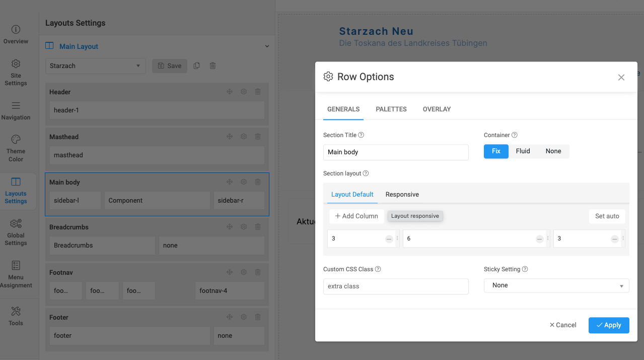Open Theme Color panel in sidebar
This screenshot has height=360, width=644.
tap(16, 148)
